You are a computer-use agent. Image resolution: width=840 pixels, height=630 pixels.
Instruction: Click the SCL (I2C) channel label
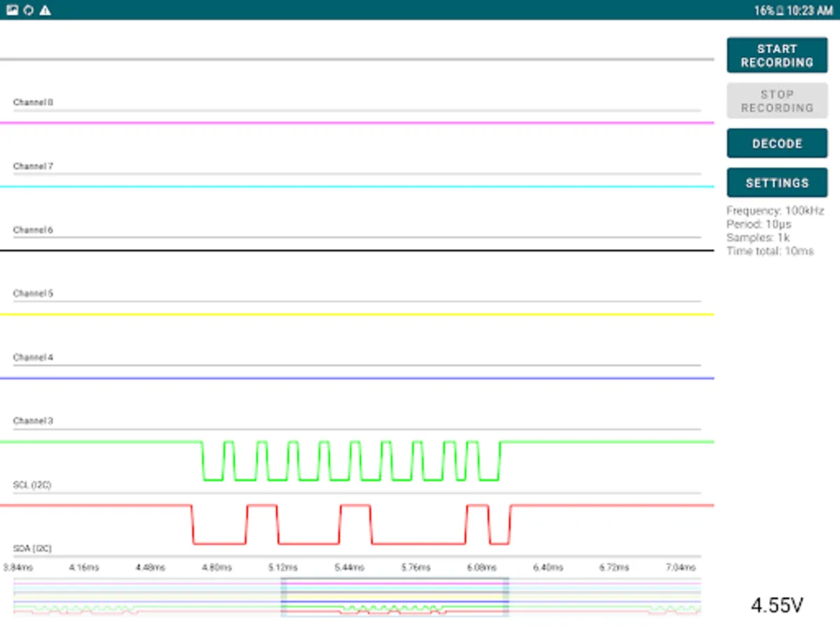coord(32,484)
